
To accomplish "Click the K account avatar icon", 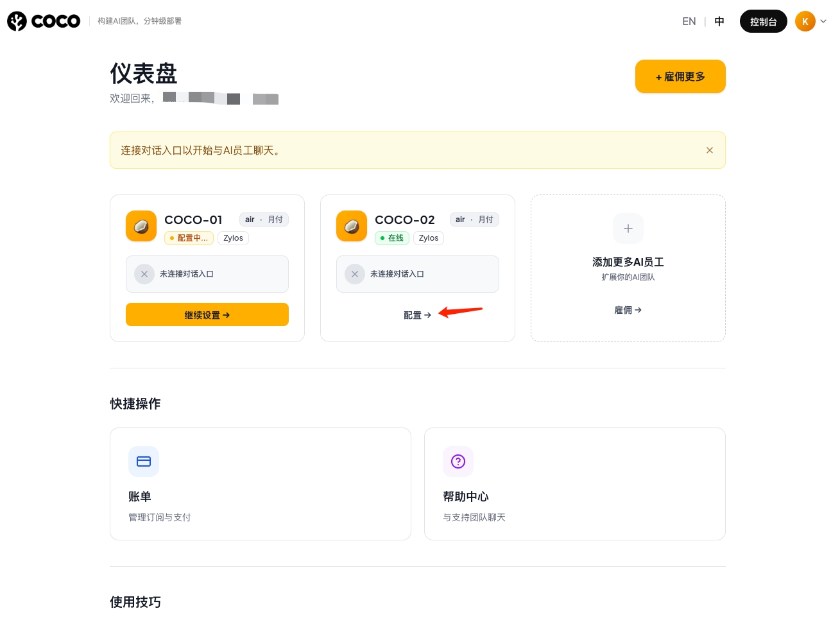I will (x=805, y=21).
